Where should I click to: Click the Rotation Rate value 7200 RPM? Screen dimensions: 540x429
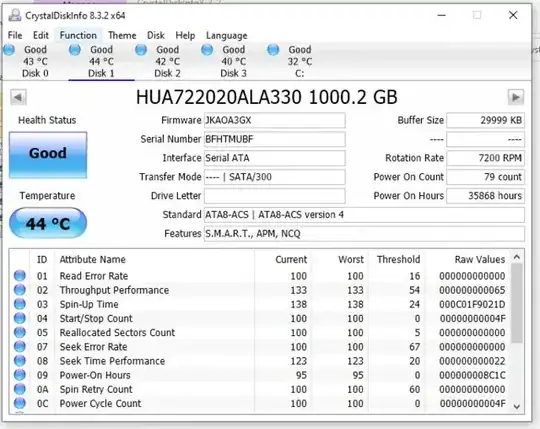click(486, 158)
